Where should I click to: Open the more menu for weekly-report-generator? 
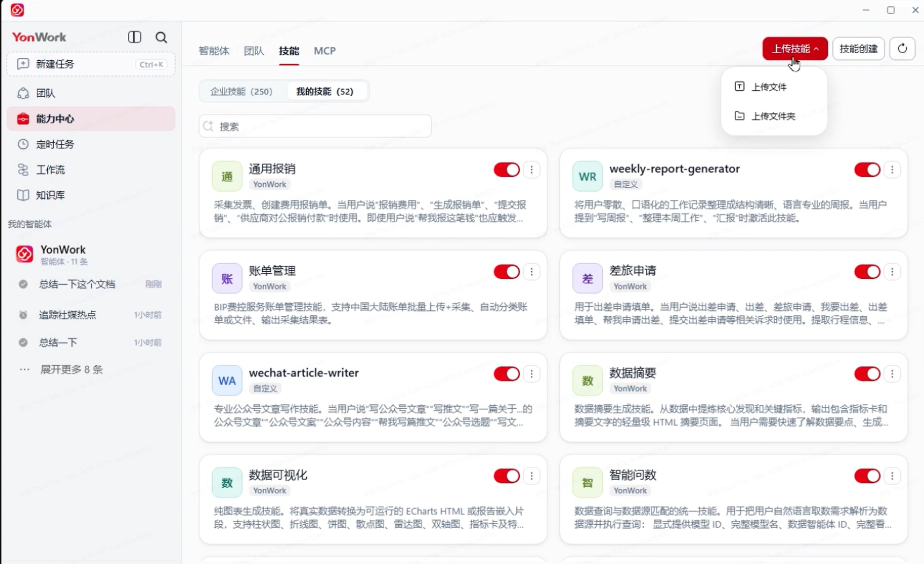click(892, 170)
